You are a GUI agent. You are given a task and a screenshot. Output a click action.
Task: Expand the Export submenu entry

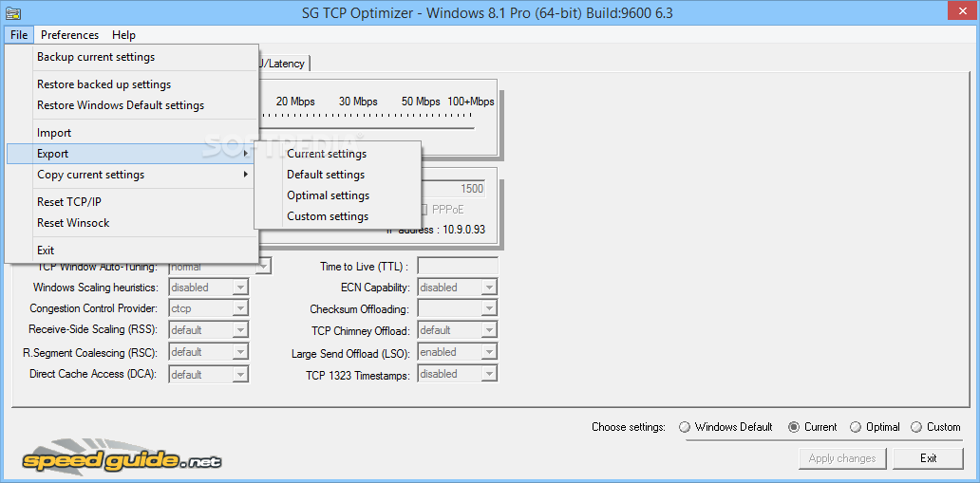pos(132,154)
